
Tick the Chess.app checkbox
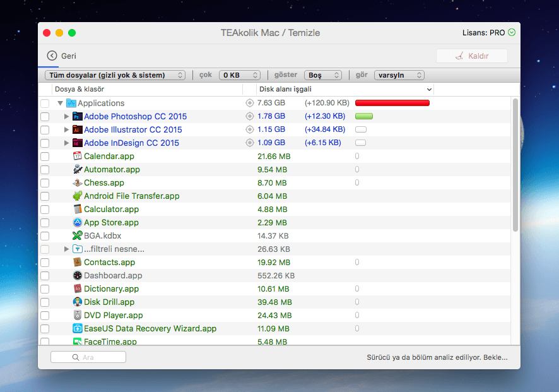tap(45, 183)
